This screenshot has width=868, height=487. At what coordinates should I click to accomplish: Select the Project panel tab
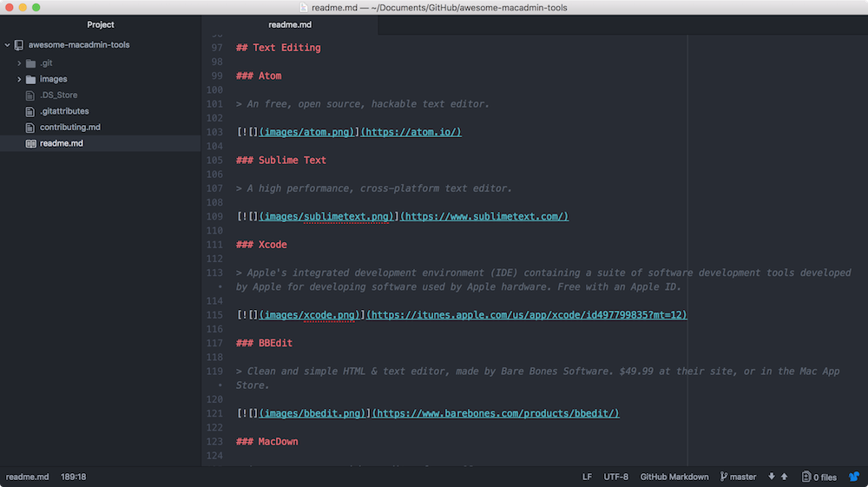pyautogui.click(x=101, y=24)
